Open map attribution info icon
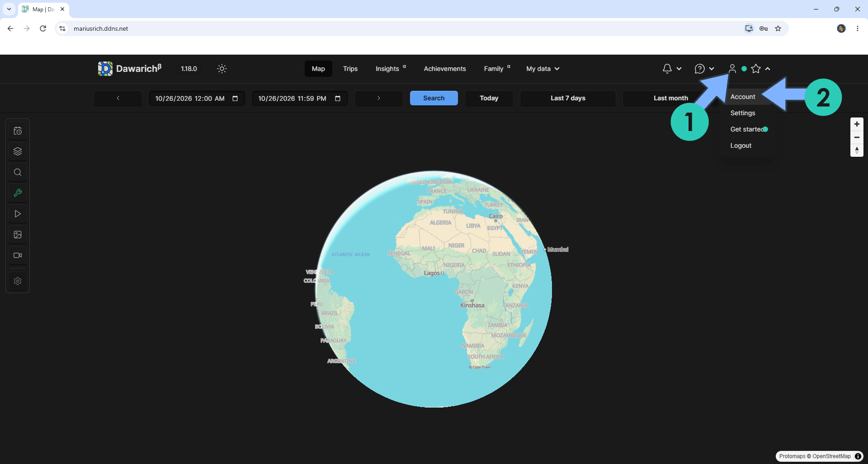This screenshot has height=464, width=868. (x=858, y=456)
